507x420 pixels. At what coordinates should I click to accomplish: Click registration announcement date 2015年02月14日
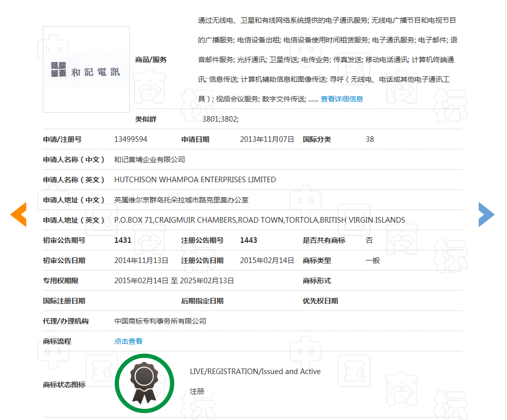(267, 260)
